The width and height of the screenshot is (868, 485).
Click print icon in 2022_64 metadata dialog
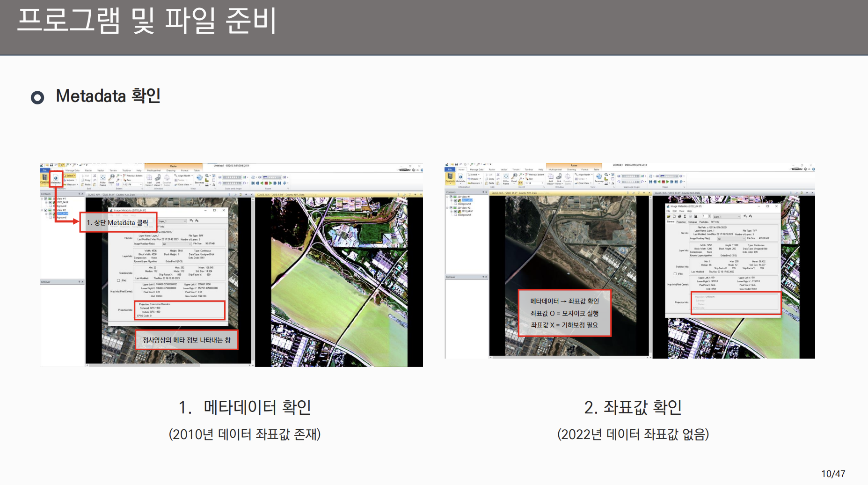[x=679, y=216]
